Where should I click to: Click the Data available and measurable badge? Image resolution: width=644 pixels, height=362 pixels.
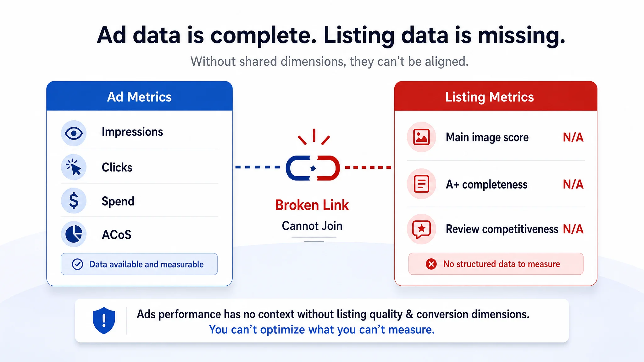(139, 264)
